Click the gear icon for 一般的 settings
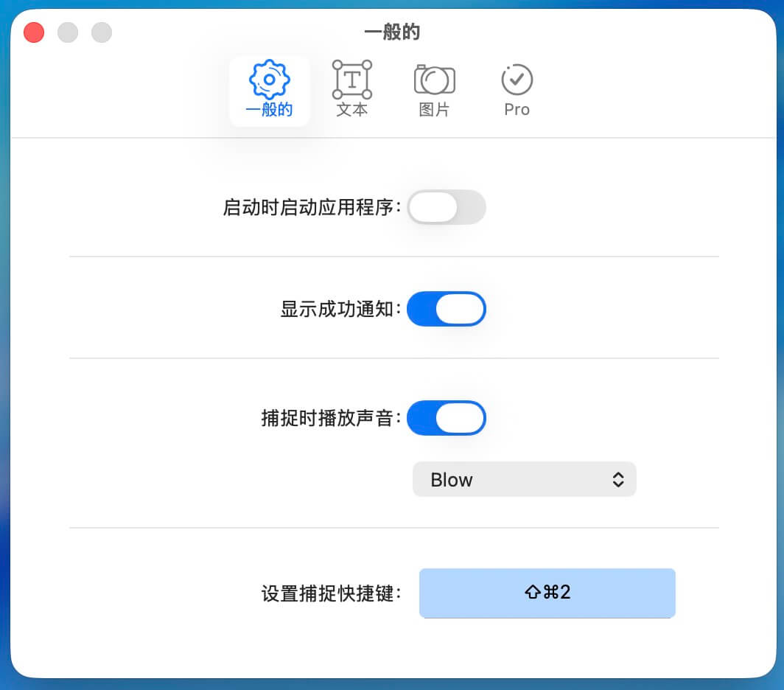Image resolution: width=784 pixels, height=690 pixels. coord(269,78)
